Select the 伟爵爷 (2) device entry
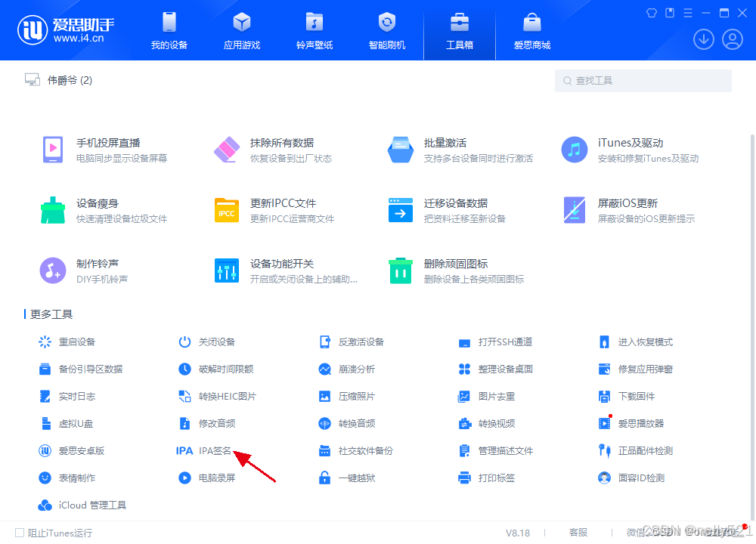Image resolution: width=756 pixels, height=544 pixels. pyautogui.click(x=59, y=80)
